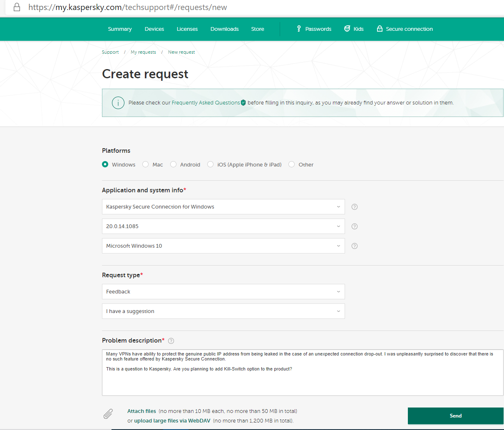
Task: Click the My requests breadcrumb link
Action: (x=143, y=52)
